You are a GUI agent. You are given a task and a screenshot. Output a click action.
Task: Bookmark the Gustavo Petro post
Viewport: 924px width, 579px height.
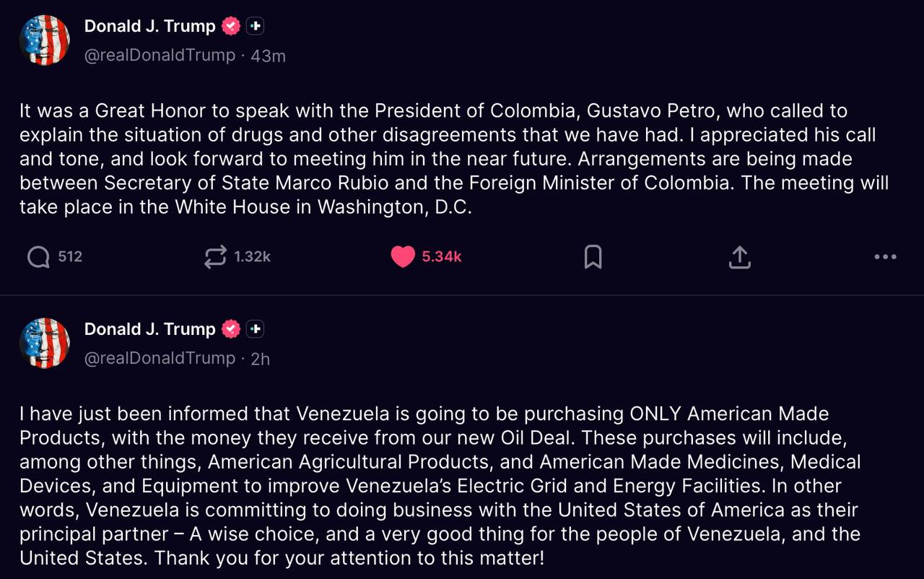click(x=593, y=256)
